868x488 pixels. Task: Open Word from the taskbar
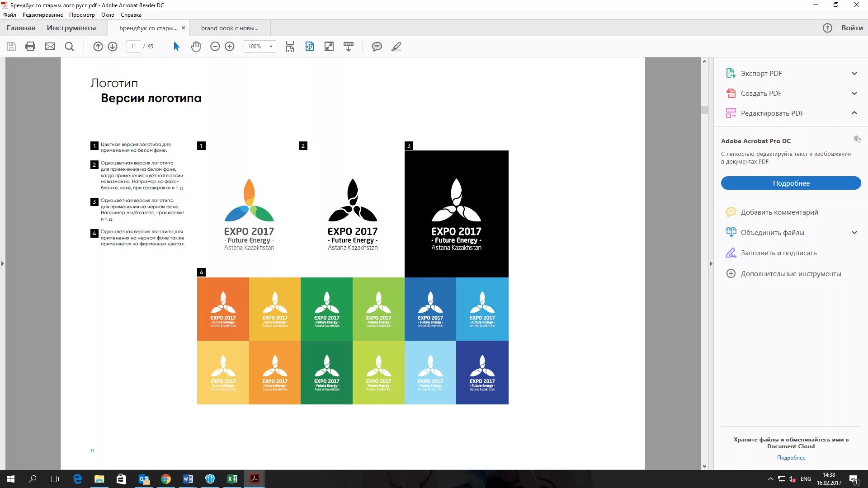pyautogui.click(x=188, y=479)
